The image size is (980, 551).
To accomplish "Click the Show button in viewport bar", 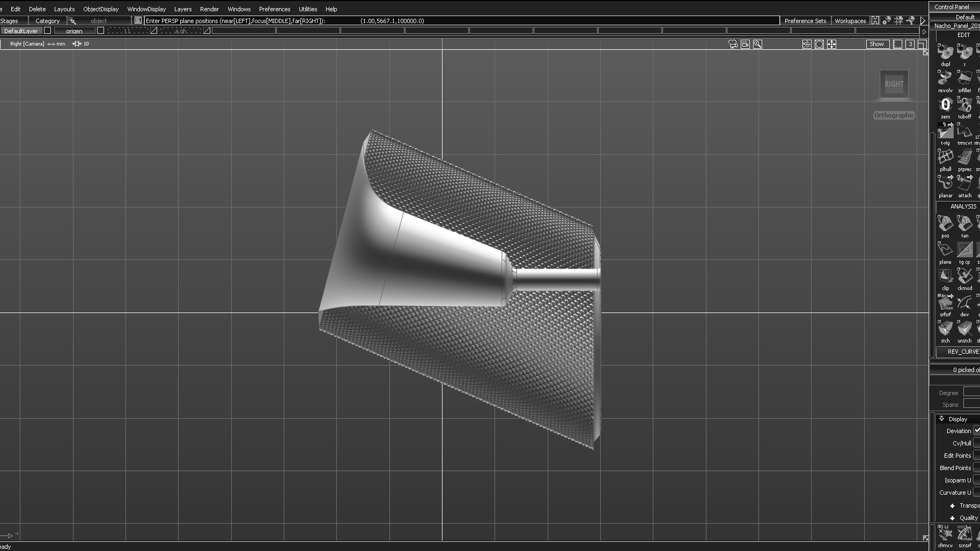I will (x=876, y=44).
